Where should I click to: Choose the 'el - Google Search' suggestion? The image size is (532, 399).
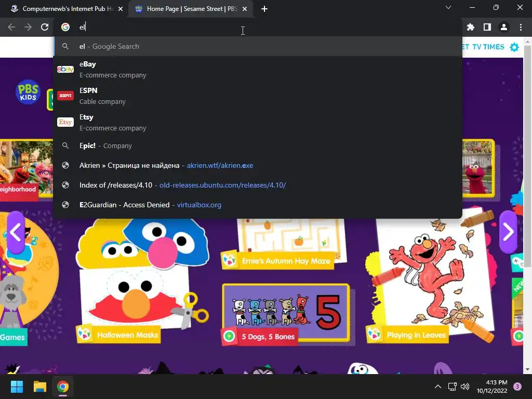(x=258, y=46)
